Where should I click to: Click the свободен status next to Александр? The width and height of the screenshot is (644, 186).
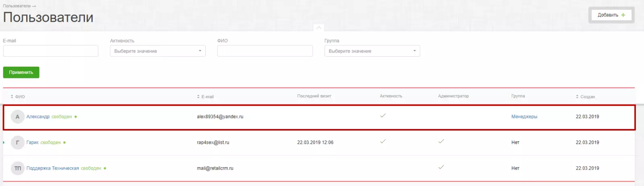click(x=62, y=117)
